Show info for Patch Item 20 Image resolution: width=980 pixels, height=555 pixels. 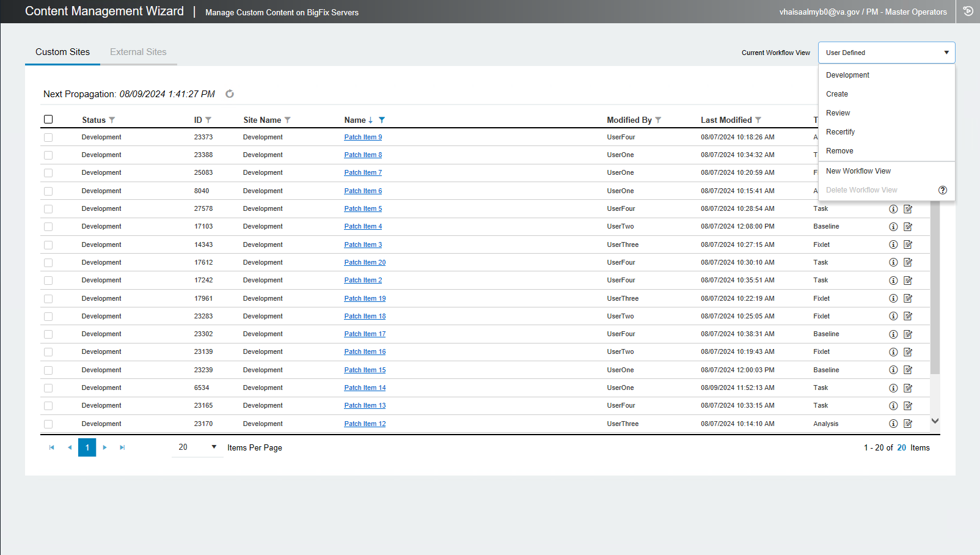(x=893, y=262)
